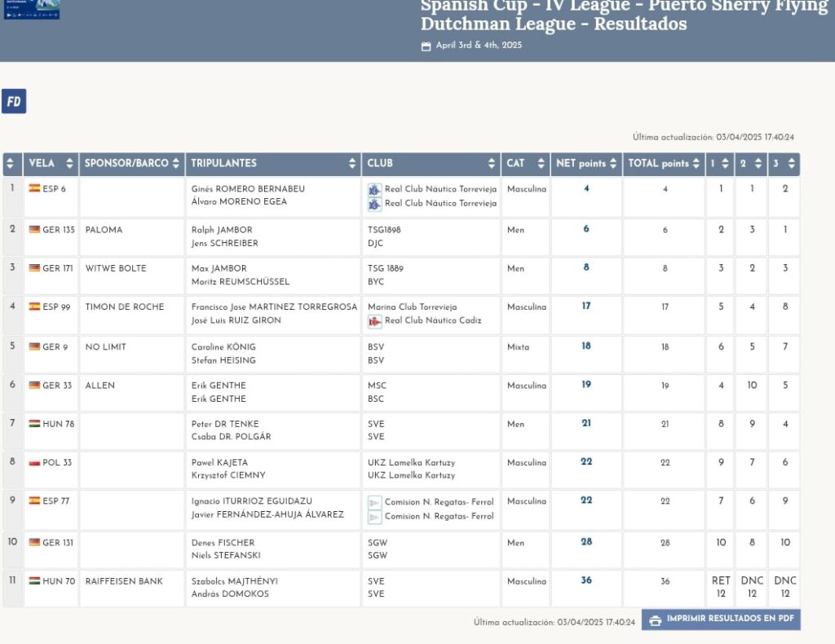Select crew name Ginés ROMERO BERNABEU
The width and height of the screenshot is (835, 644).
pos(248,189)
